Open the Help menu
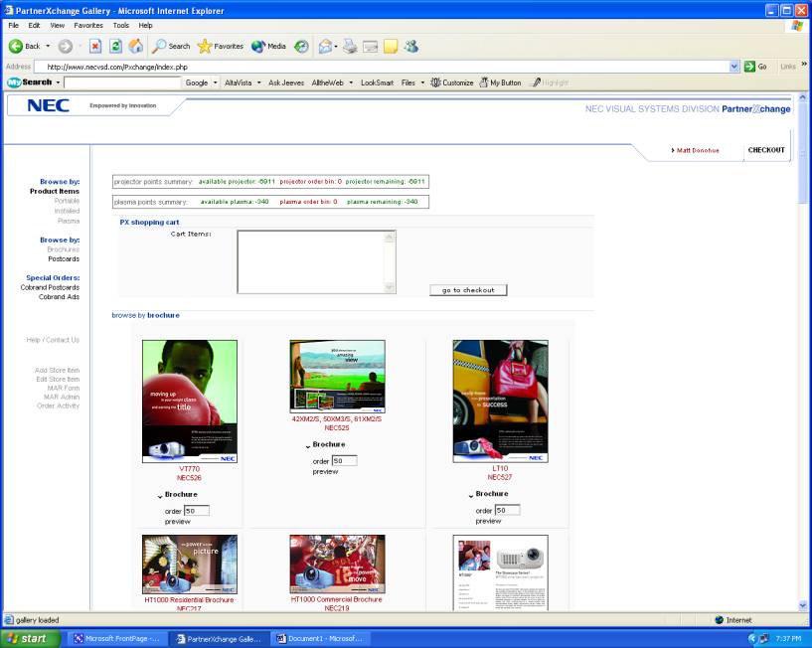The height and width of the screenshot is (648, 812). (145, 25)
